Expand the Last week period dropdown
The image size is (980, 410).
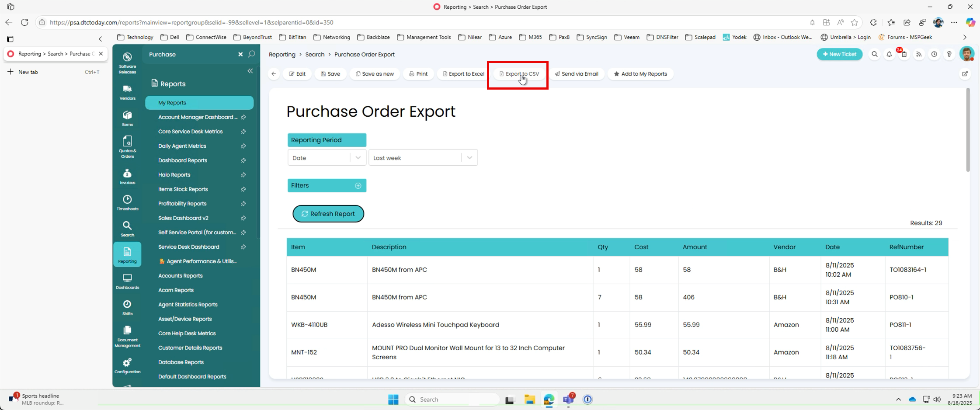pyautogui.click(x=423, y=158)
